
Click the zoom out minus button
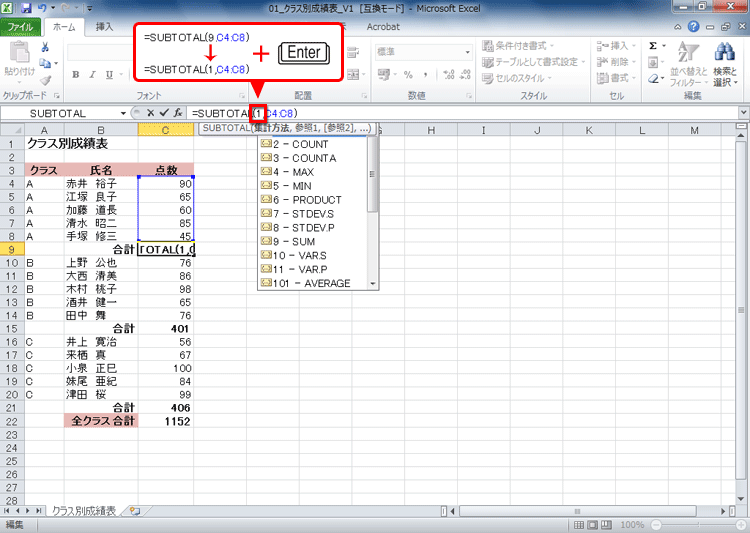pyautogui.click(x=656, y=525)
